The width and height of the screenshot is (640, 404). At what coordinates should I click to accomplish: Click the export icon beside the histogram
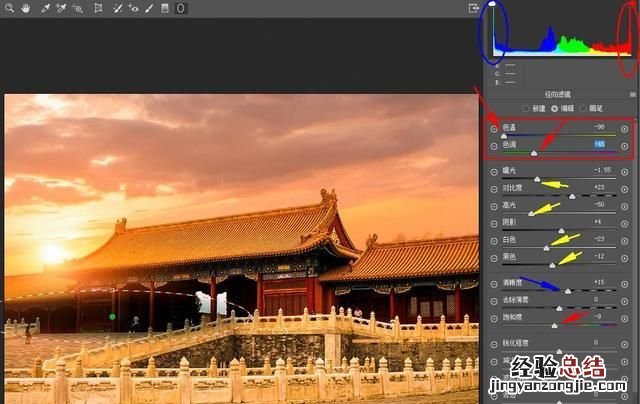coord(473,8)
